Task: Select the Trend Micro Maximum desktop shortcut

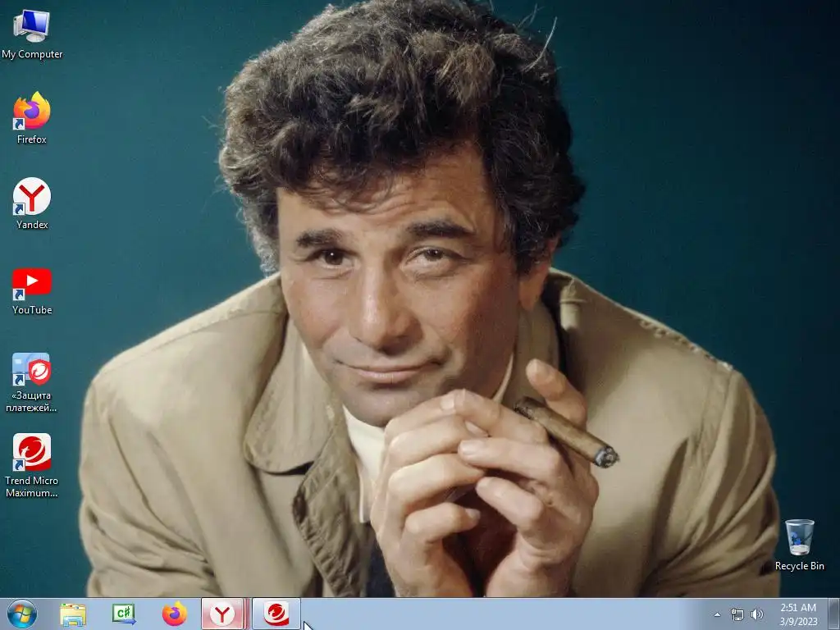Action: (32, 465)
